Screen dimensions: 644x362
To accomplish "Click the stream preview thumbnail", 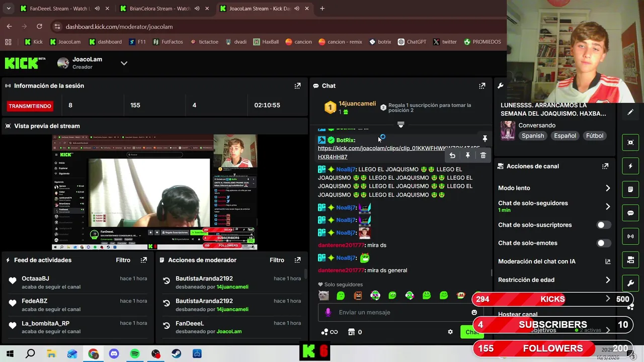I will point(155,192).
